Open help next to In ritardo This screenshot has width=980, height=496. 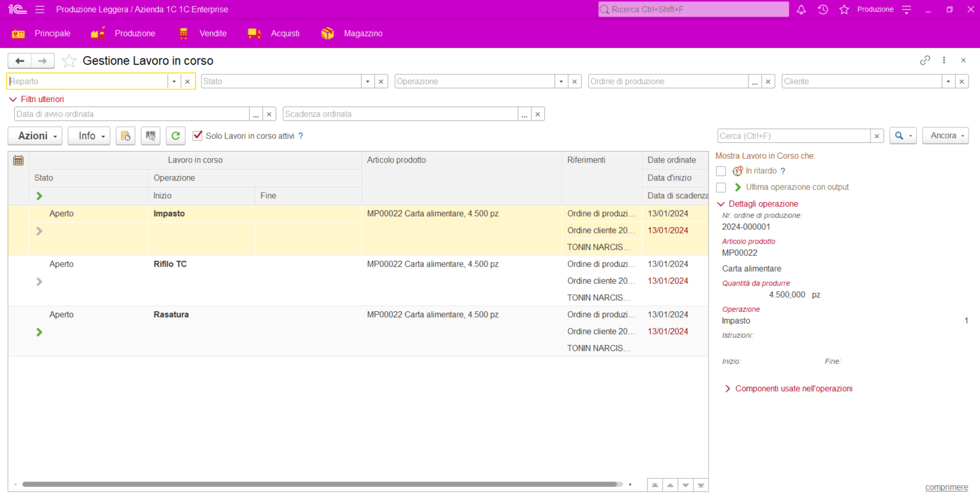[783, 171]
